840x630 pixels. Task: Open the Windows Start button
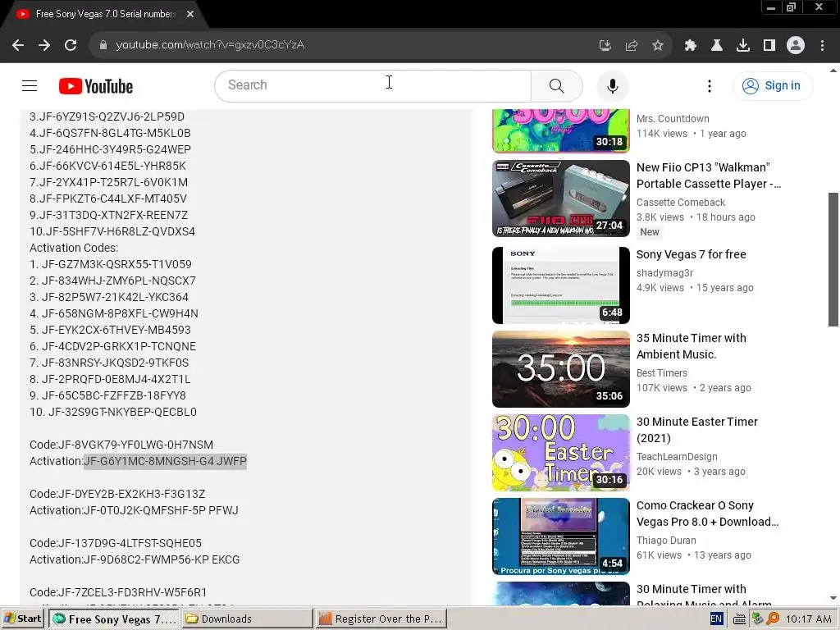click(x=22, y=619)
